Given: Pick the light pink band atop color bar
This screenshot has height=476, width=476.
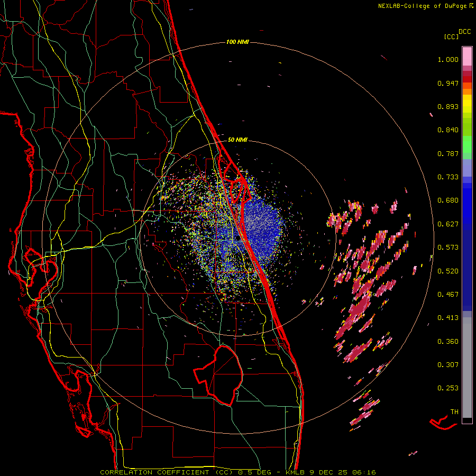Looking at the screenshot, I should click(x=467, y=56).
